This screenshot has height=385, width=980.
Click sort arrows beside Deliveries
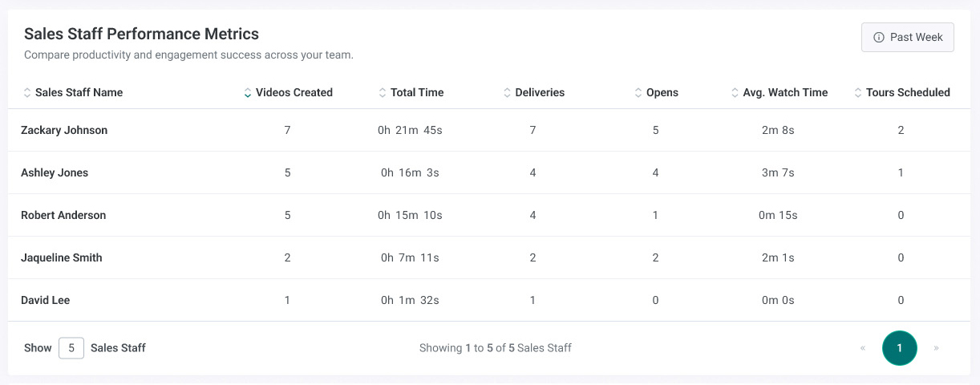507,93
